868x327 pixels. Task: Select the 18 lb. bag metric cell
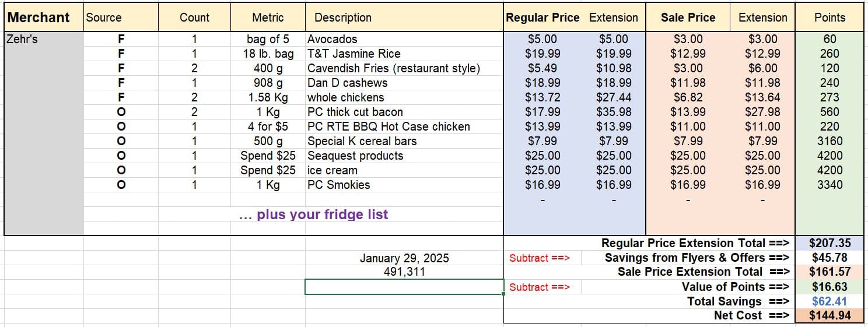tap(268, 54)
